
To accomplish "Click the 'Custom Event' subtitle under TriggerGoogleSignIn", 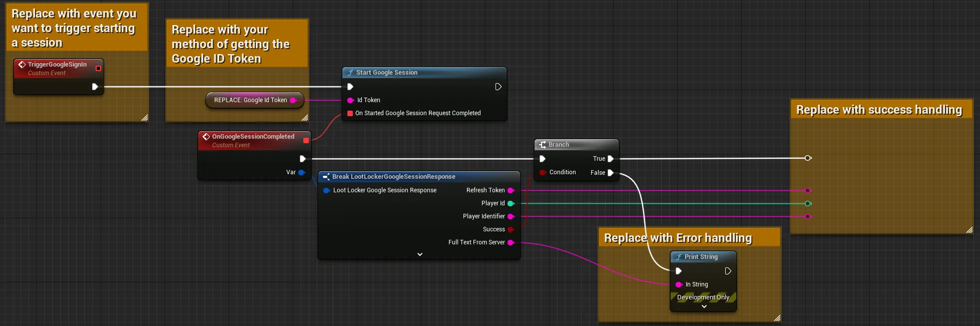I will click(47, 73).
